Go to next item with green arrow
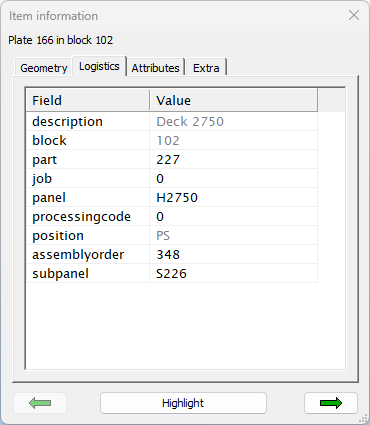 (x=331, y=403)
